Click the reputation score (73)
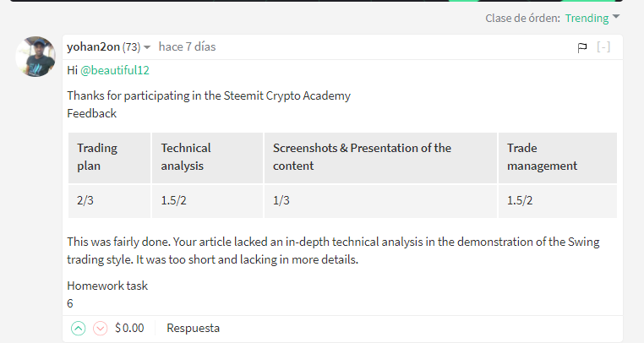The height and width of the screenshot is (343, 644). point(132,47)
